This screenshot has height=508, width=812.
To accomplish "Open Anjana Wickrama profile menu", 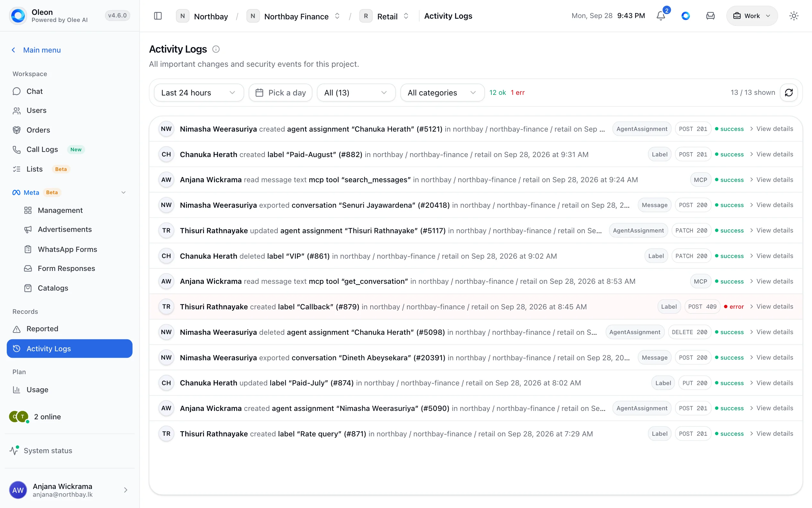I will tap(70, 490).
